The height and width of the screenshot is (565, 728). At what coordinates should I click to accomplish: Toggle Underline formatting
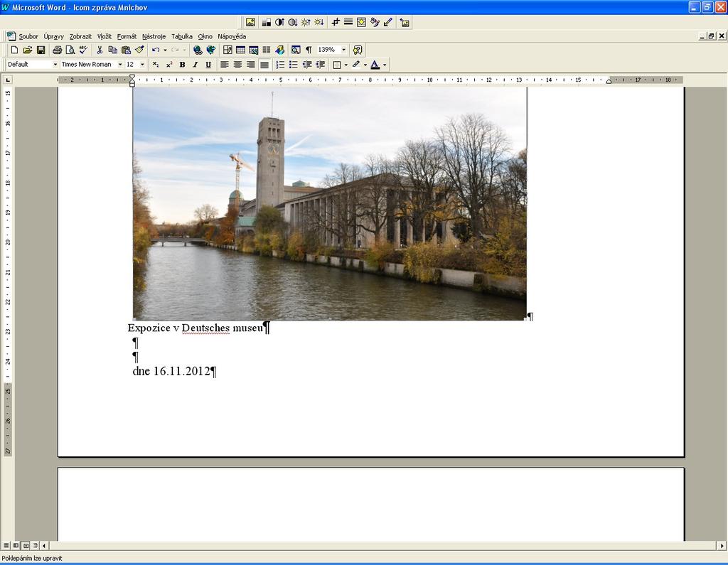[x=208, y=65]
